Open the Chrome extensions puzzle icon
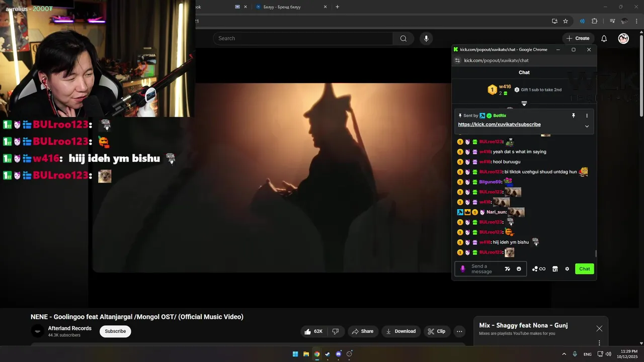Image resolution: width=644 pixels, height=362 pixels. pos(595,21)
